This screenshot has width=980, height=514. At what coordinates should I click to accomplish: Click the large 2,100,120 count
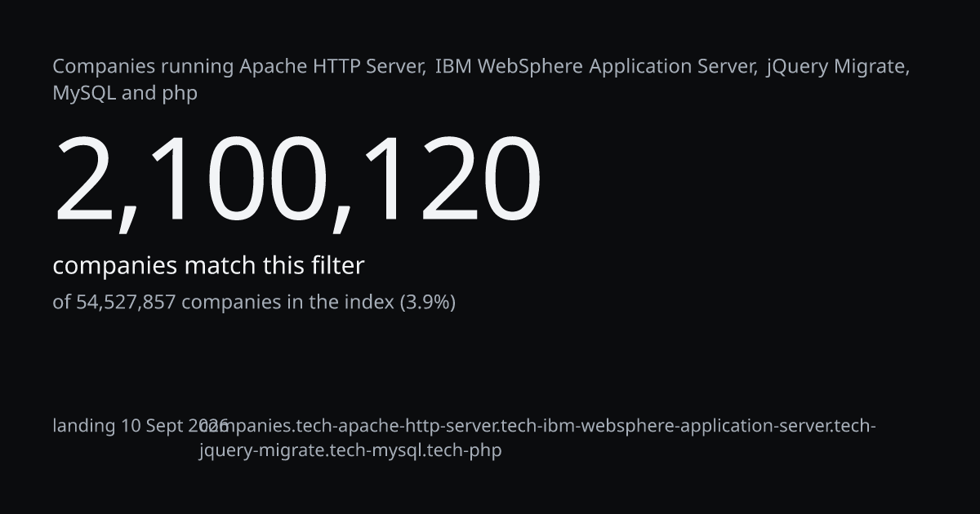[x=298, y=179]
